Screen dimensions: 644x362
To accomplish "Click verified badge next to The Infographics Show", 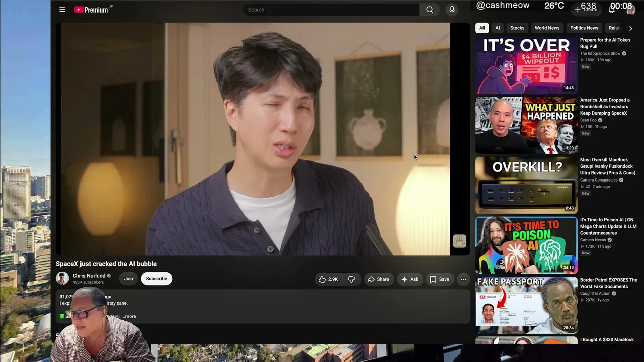I will pos(624,53).
